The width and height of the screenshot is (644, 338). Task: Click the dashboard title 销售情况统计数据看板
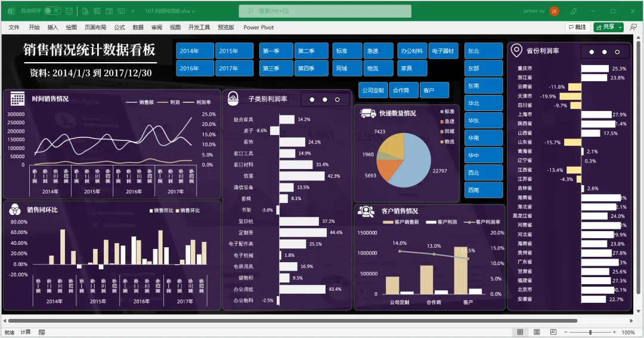coord(89,50)
